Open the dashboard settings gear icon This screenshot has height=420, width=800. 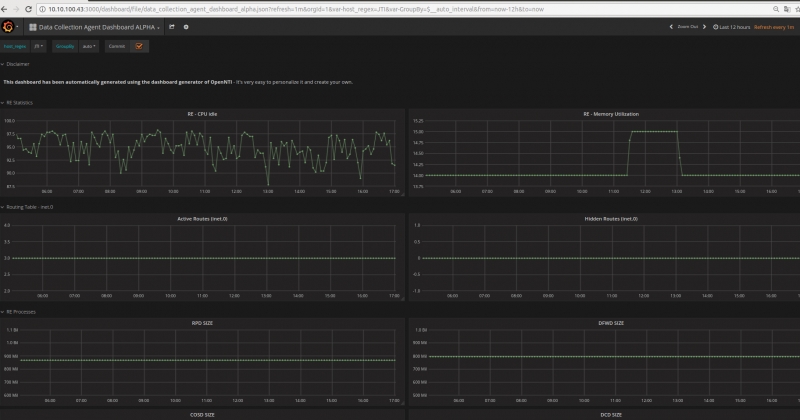(x=186, y=27)
